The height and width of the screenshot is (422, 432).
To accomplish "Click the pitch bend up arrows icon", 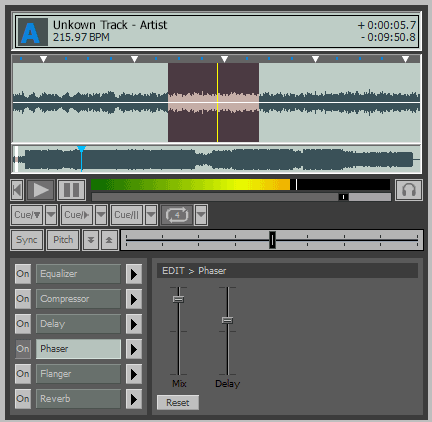I will click(109, 240).
